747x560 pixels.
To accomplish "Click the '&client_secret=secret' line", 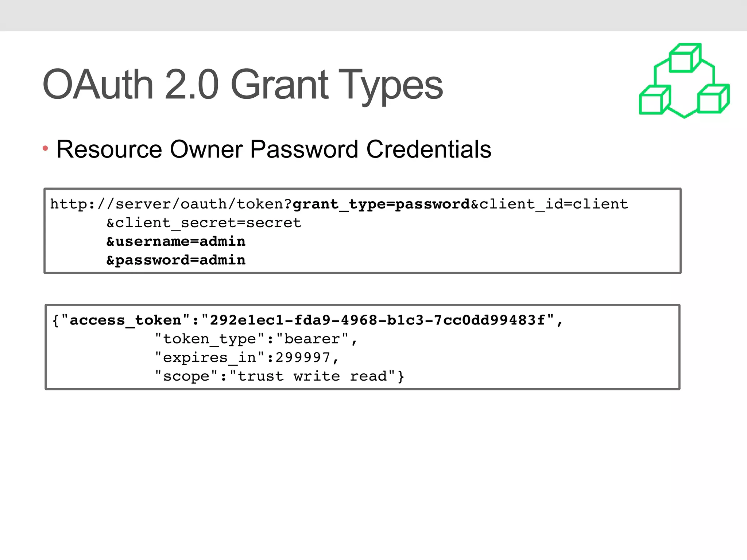I will [204, 223].
